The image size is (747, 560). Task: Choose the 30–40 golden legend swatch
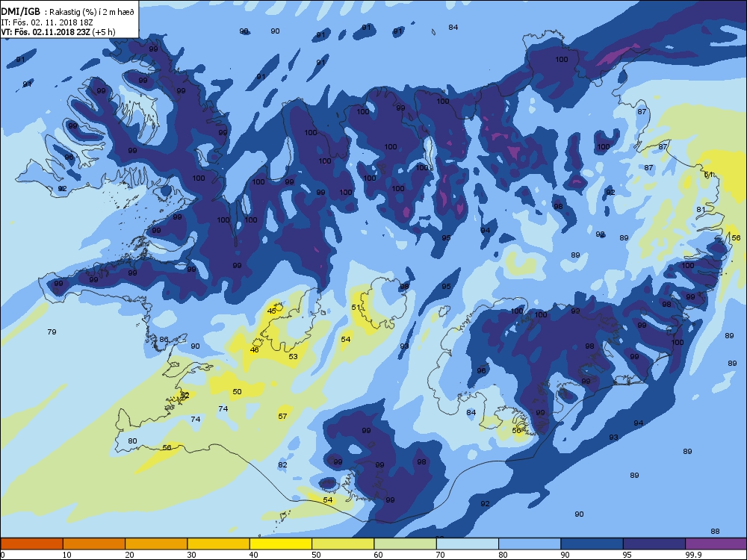click(x=219, y=544)
